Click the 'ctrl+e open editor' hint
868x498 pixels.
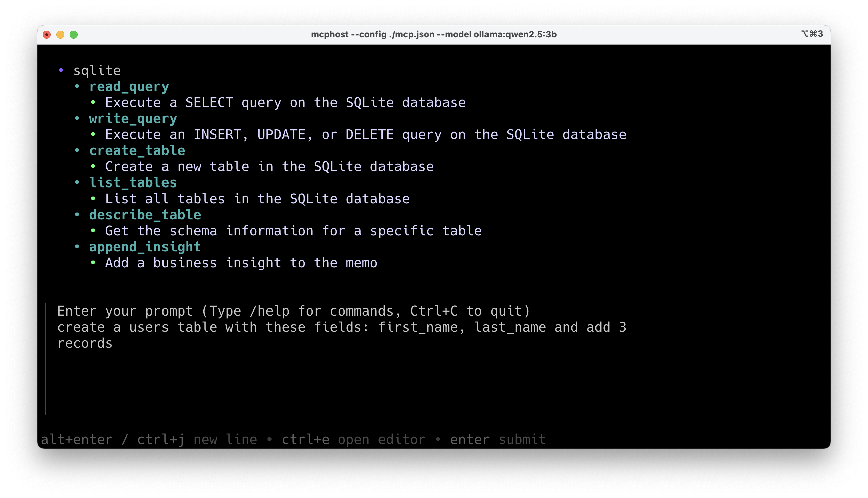[x=353, y=440]
